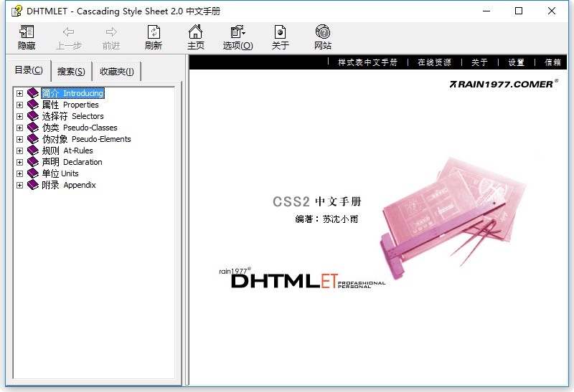Click 关于 link in the black nav bar
Viewport: 574px width, 392px height.
(x=479, y=62)
